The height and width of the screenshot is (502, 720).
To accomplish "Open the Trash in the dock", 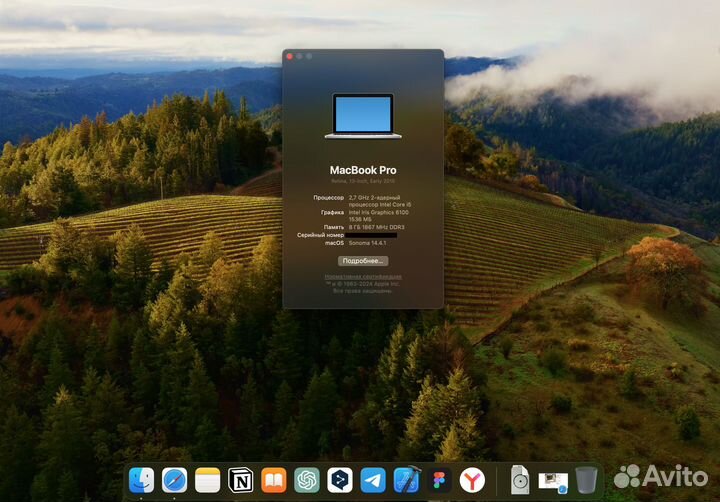I will [586, 480].
